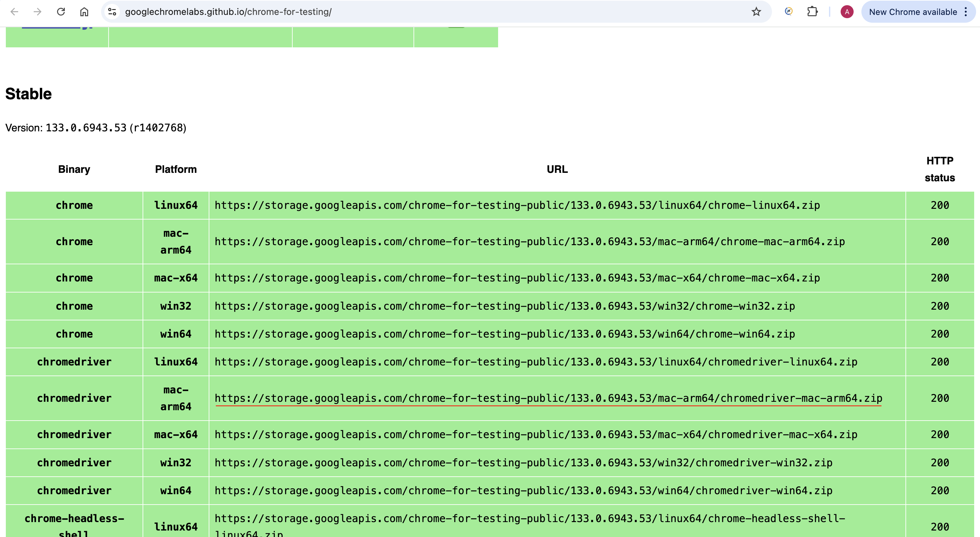This screenshot has width=980, height=537.
Task: Open Chrome three-dot menu
Action: tap(966, 12)
